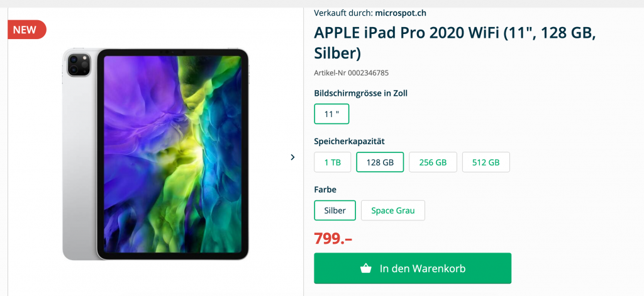Select the Space Grau color option
644x296 pixels.
[393, 210]
